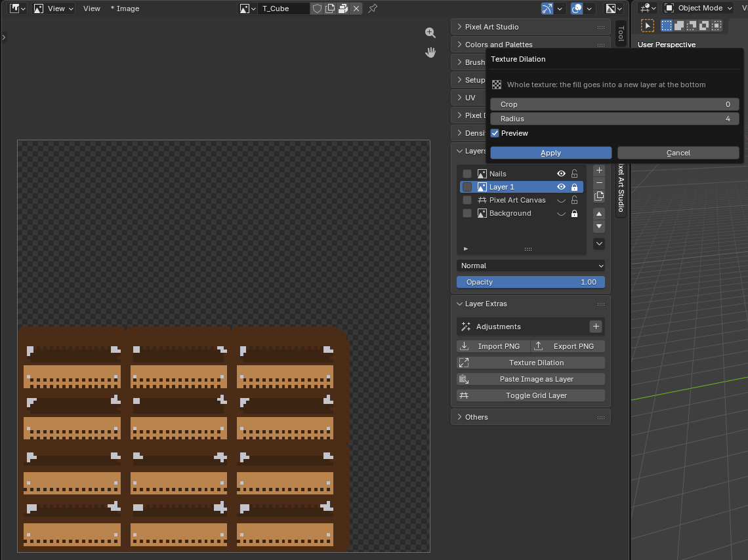Click the open image icon in header
Viewport: 748px width, 560px height.
343,9
